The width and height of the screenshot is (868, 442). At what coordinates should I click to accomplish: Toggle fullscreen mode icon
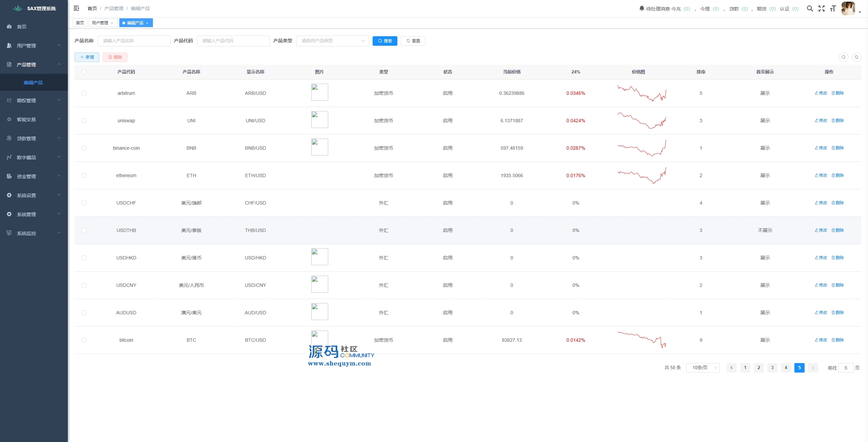pyautogui.click(x=821, y=8)
